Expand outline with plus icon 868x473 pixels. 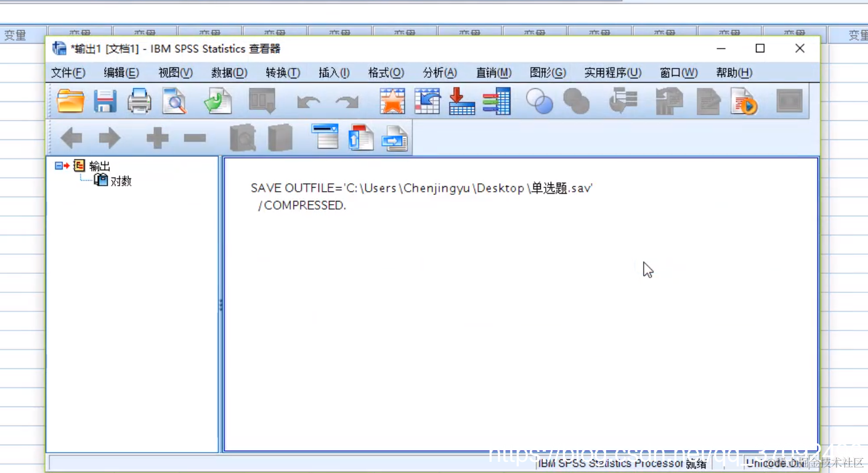[157, 138]
